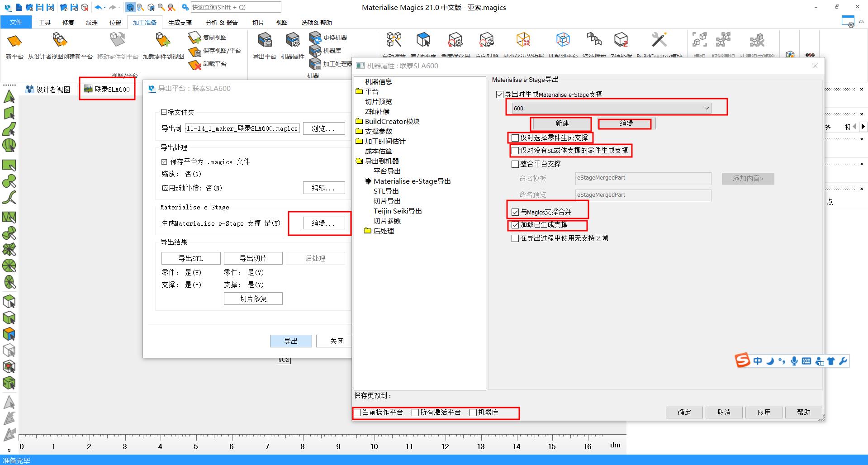The image size is (868, 465).
Task: Uncheck the 与Magics支撑合并 checkbox
Action: [515, 212]
